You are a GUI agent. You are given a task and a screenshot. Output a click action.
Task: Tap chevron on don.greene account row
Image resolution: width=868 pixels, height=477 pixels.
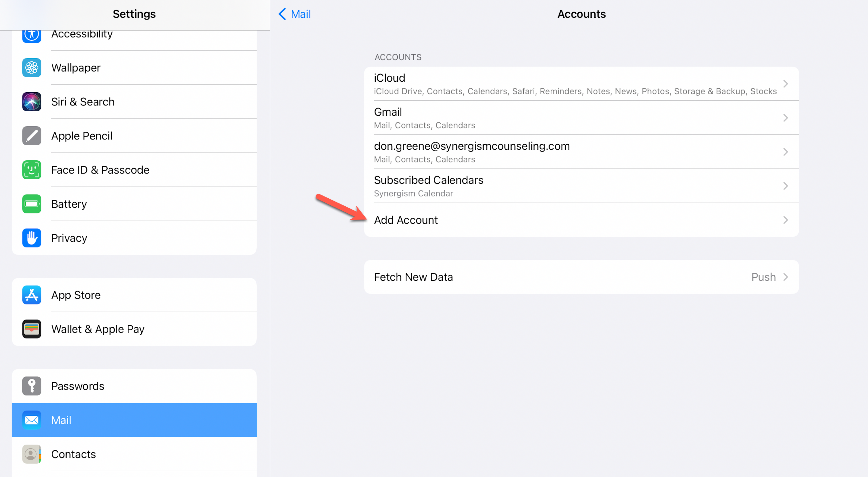(x=786, y=152)
